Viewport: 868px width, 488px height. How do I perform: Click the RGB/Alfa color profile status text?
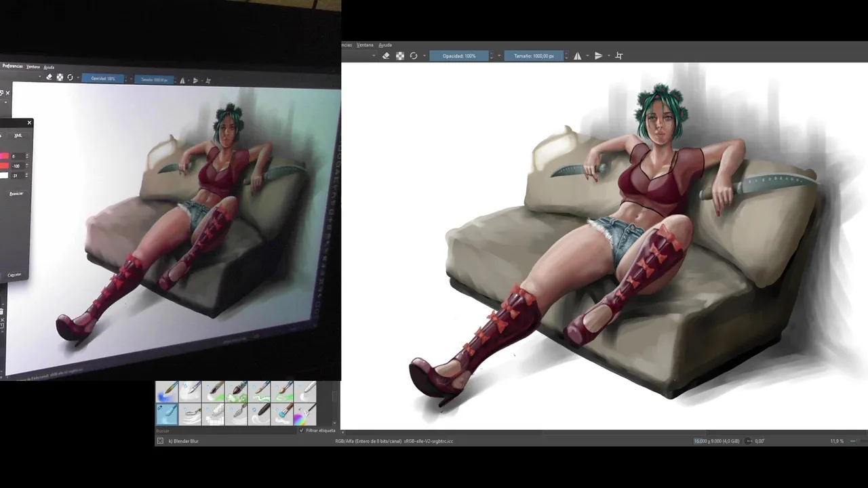point(394,441)
